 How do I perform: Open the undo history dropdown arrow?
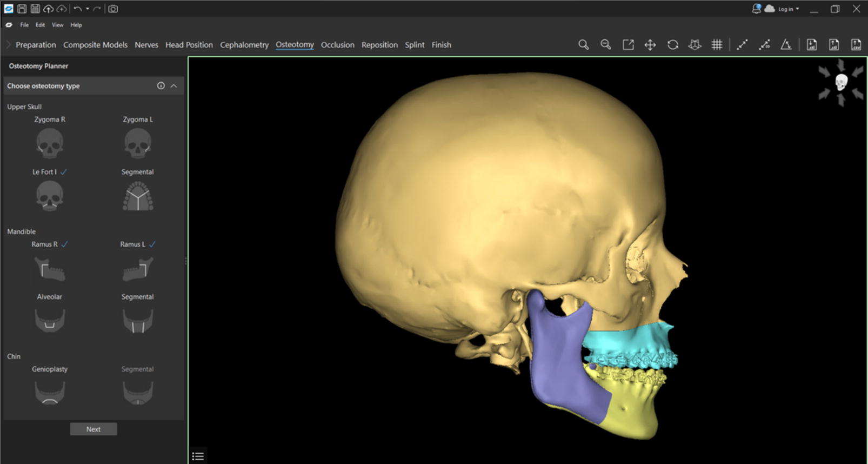88,9
